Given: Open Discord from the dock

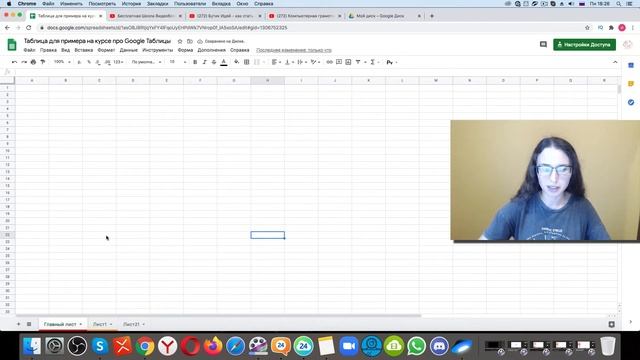Looking at the screenshot, I should click(x=439, y=346).
